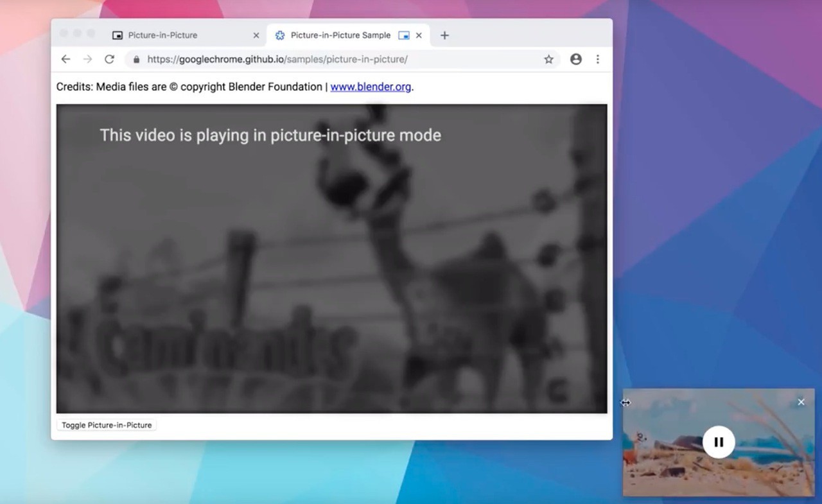
Task: Close the Picture-in-Picture Sample tab
Action: point(419,35)
